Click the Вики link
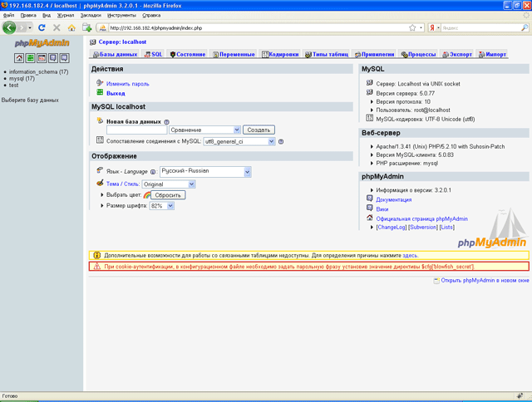 click(382, 209)
